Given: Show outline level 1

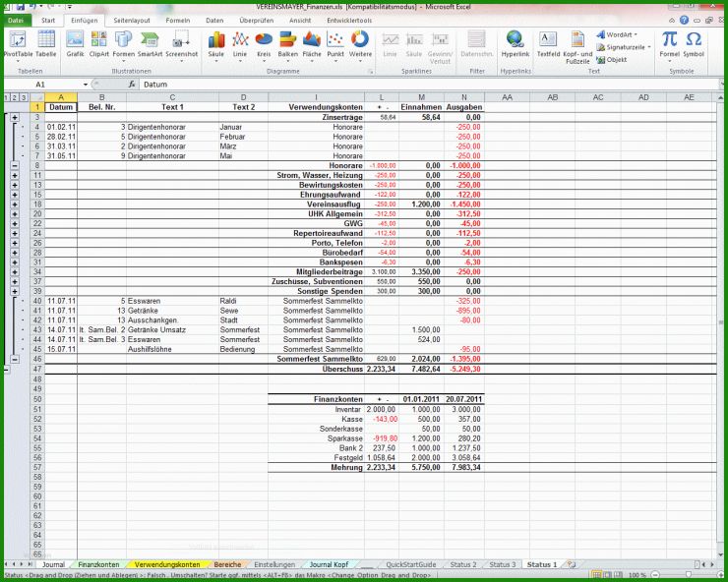Looking at the screenshot, I should [7, 97].
